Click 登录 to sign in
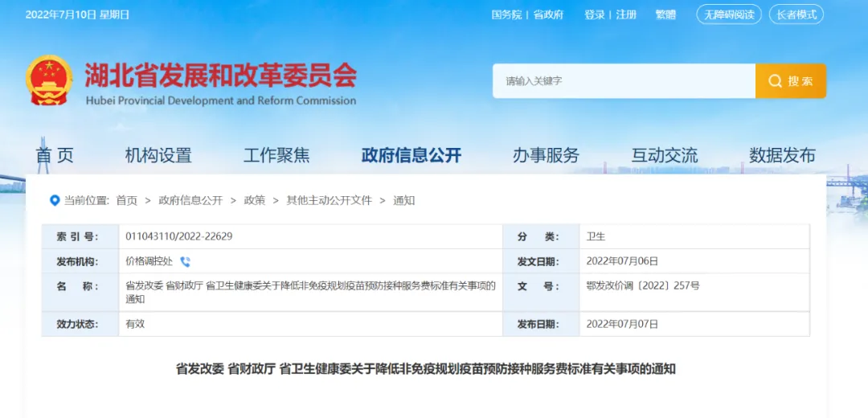Viewport: 868px width, 418px height. (x=595, y=15)
